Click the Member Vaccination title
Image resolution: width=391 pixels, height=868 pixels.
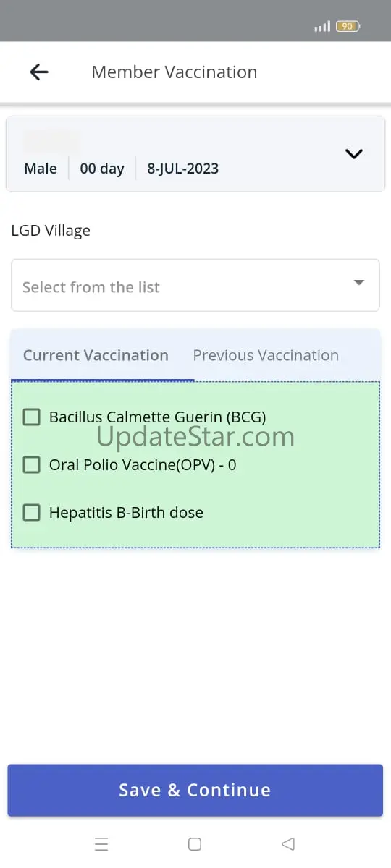tap(175, 72)
